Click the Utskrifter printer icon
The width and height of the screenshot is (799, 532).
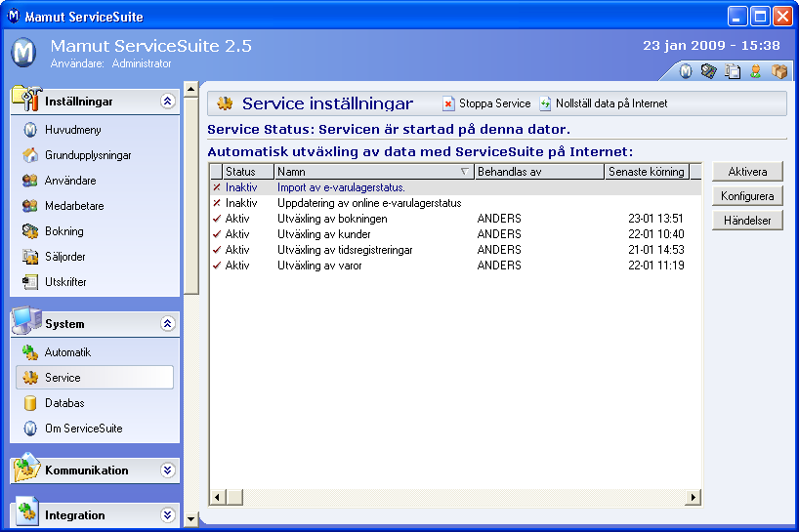(30, 282)
